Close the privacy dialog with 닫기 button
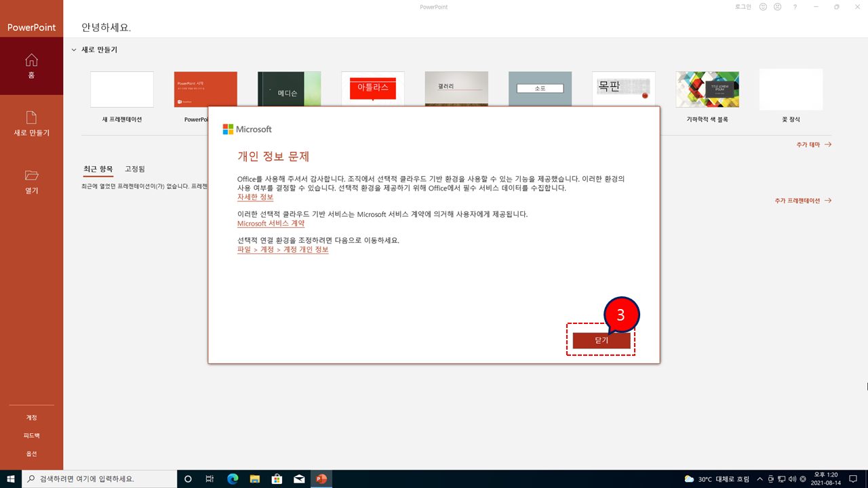 click(x=601, y=340)
